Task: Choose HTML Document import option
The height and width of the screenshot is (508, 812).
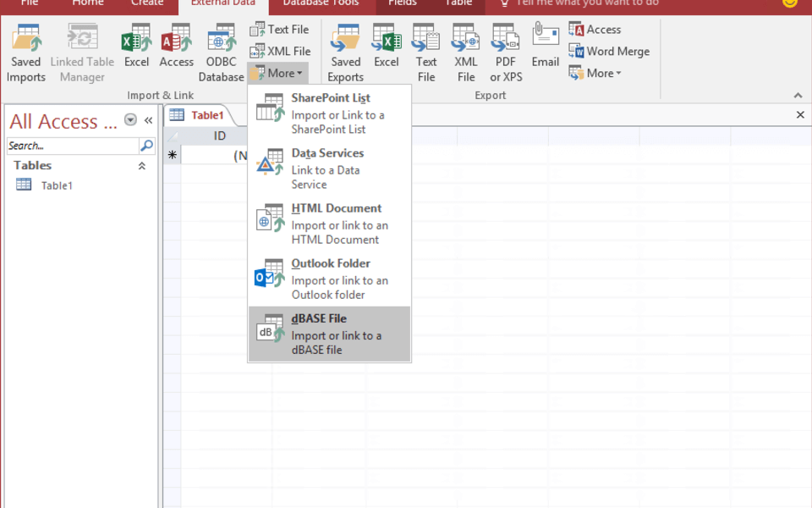Action: [x=329, y=224]
